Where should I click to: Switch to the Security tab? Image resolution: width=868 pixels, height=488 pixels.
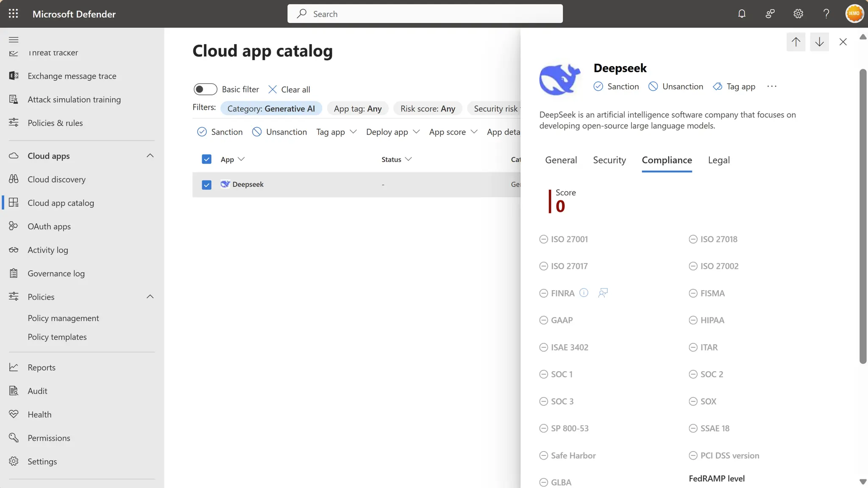click(x=609, y=160)
